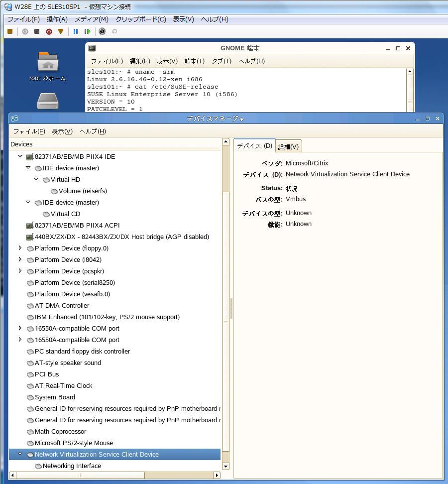Shut down the VM with the red power icon
This screenshot has width=448, height=484.
tap(49, 31)
